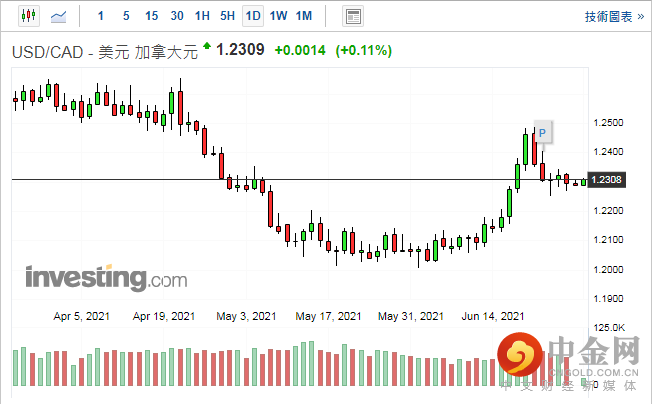Viewport: 654px width, 404px height.
Task: Choose the 1H timeframe
Action: click(x=202, y=16)
